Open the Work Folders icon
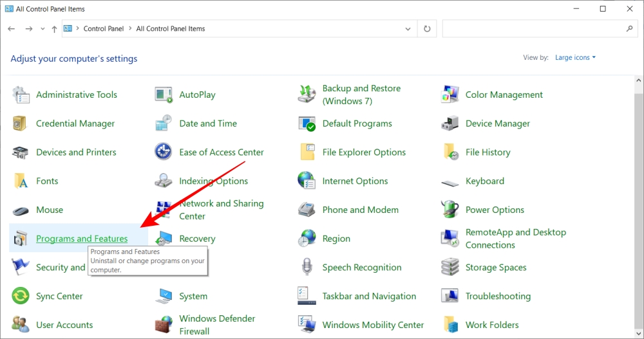This screenshot has height=339, width=644. [x=451, y=325]
